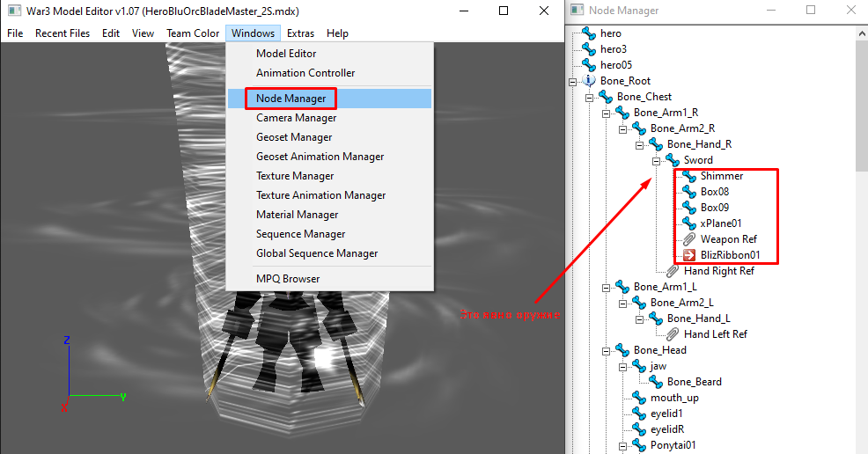Open Animation Controller from the menu

pyautogui.click(x=329, y=73)
